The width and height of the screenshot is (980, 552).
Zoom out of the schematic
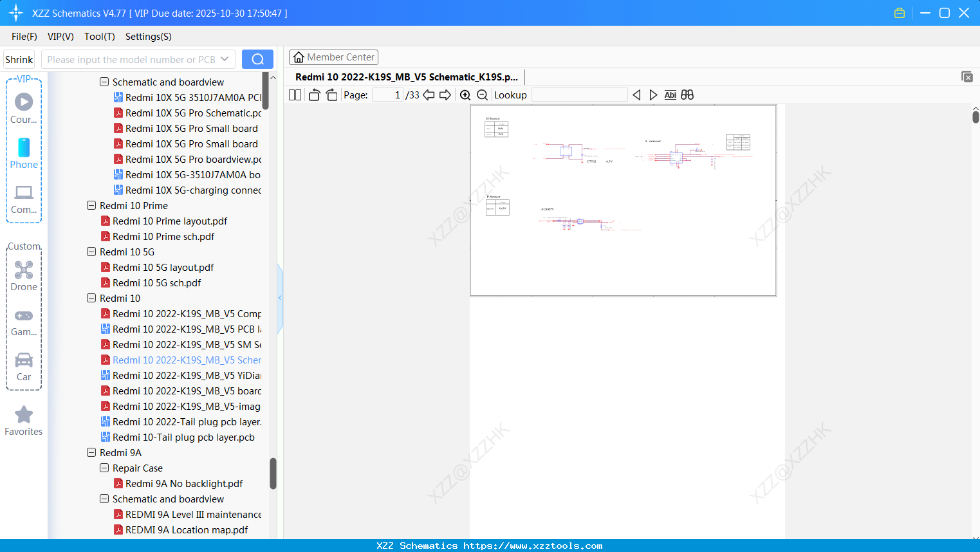pyautogui.click(x=482, y=95)
